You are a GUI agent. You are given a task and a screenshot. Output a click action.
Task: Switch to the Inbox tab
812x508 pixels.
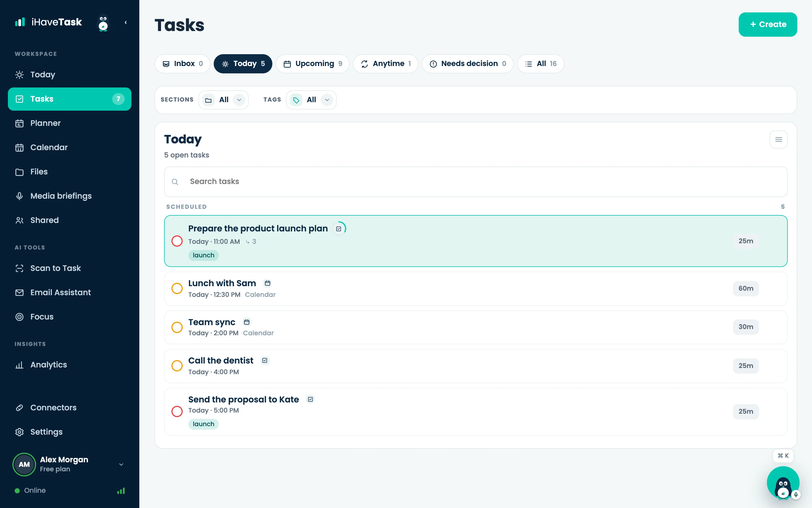pos(182,64)
